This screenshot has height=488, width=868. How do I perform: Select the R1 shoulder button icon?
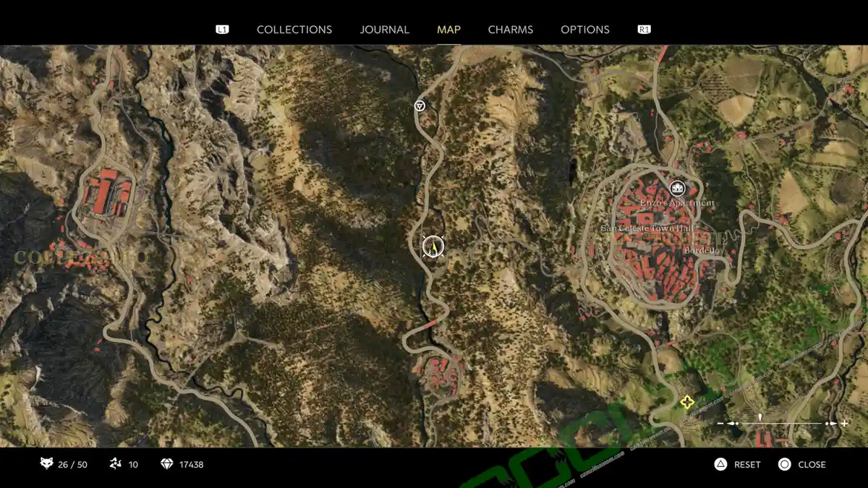click(644, 30)
